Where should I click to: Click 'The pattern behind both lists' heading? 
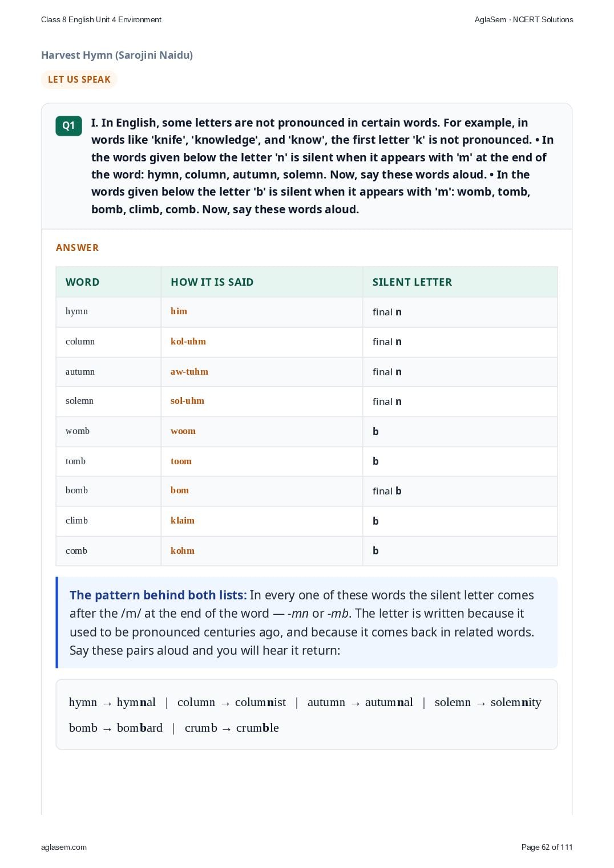coord(158,595)
